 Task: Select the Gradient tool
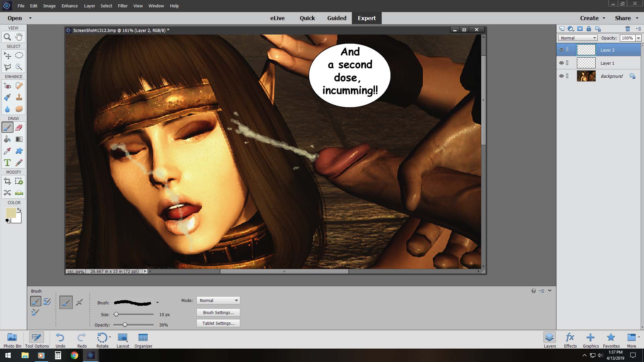(x=19, y=139)
